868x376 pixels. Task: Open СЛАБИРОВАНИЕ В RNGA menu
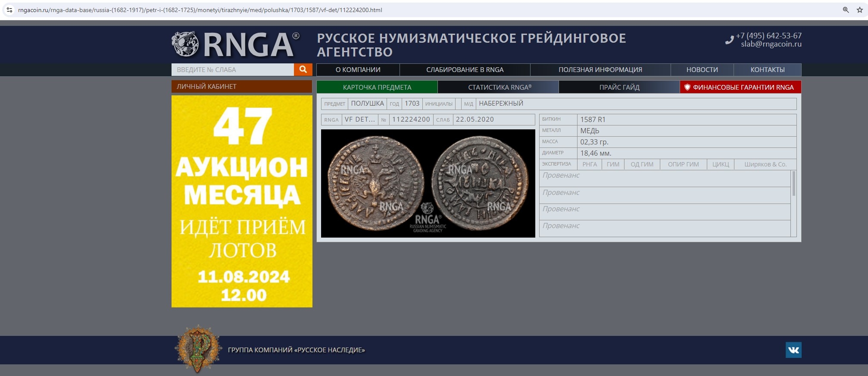coord(465,70)
